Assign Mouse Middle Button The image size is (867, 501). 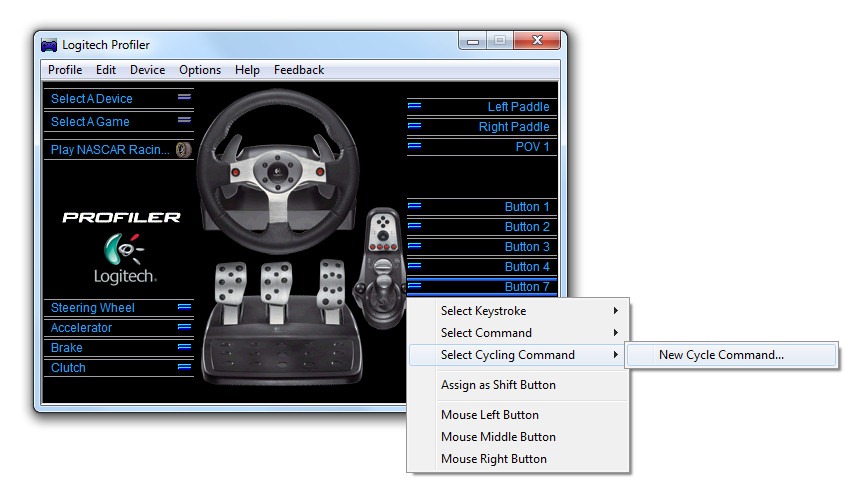point(518,437)
